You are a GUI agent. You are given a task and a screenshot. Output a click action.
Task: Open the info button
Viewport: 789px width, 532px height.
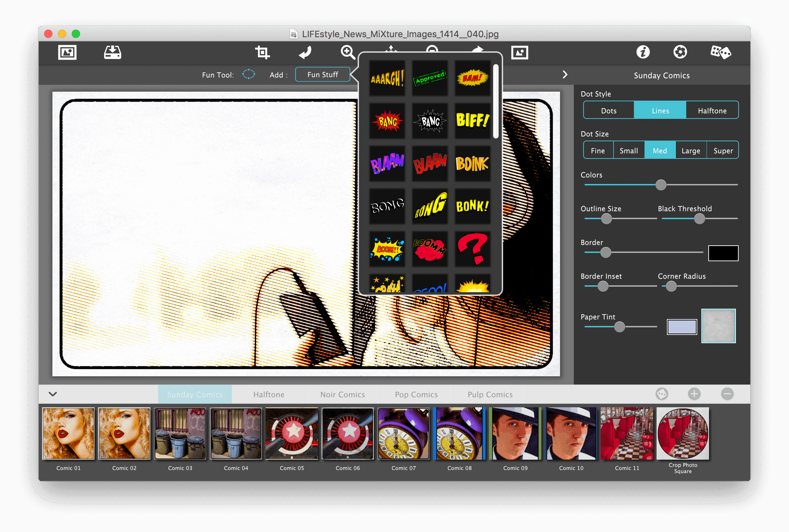point(643,52)
